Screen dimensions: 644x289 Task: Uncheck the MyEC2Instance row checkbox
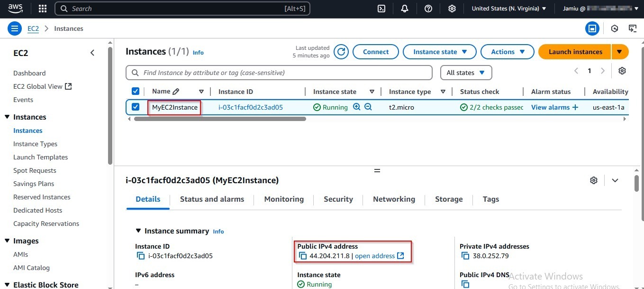pos(136,107)
